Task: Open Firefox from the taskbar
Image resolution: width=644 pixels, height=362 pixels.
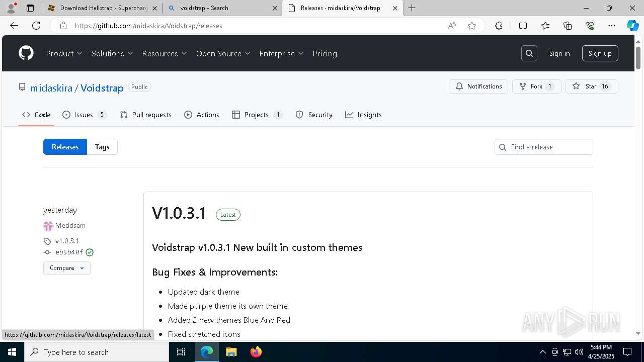Action: [x=256, y=352]
